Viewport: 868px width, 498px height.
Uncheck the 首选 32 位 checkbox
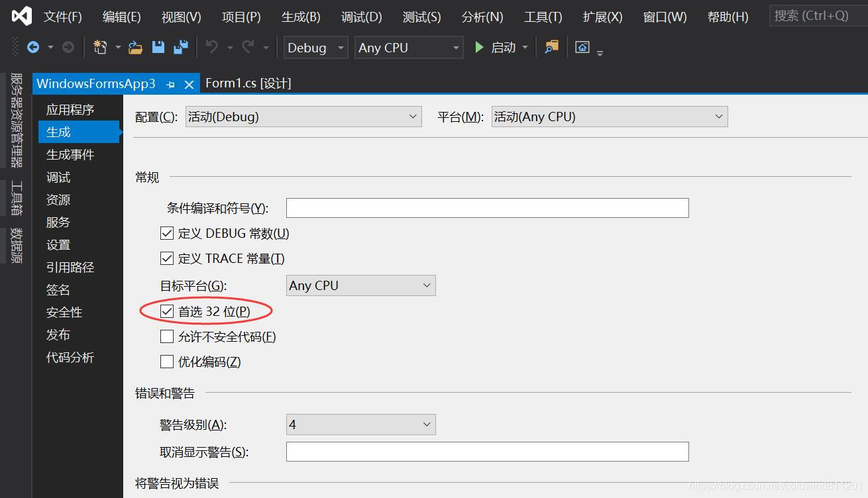tap(167, 311)
